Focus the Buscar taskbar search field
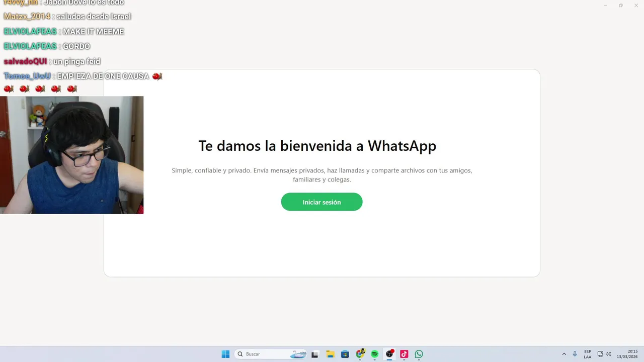The height and width of the screenshot is (362, 644). [271, 354]
